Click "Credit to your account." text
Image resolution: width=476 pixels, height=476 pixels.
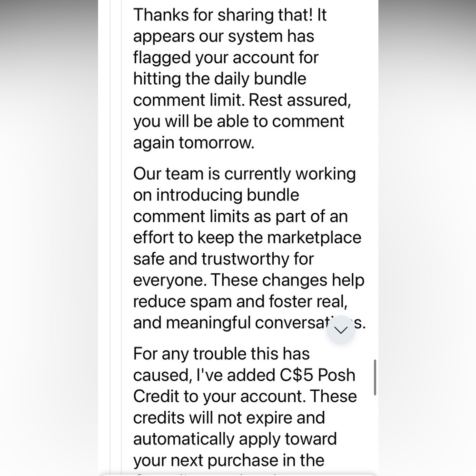(x=219, y=397)
